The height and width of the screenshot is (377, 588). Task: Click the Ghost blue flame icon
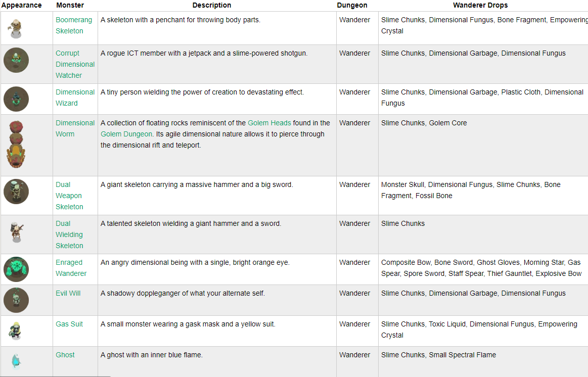(16, 361)
